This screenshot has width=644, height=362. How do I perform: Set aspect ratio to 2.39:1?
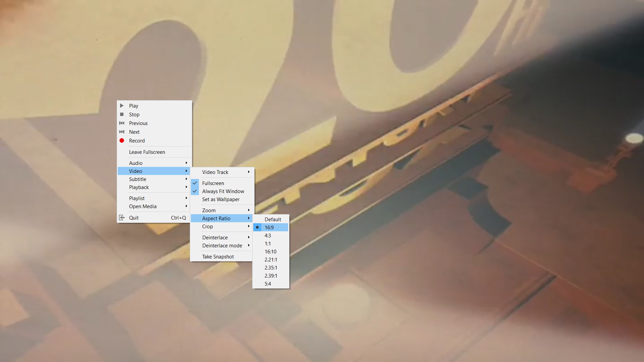(x=271, y=276)
